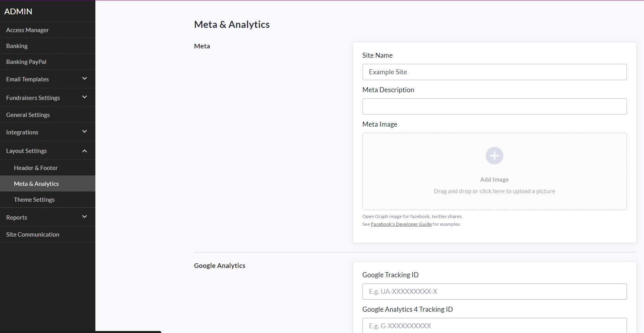The height and width of the screenshot is (333, 644).
Task: Select the Meta & Analytics sub-item
Action: click(36, 184)
